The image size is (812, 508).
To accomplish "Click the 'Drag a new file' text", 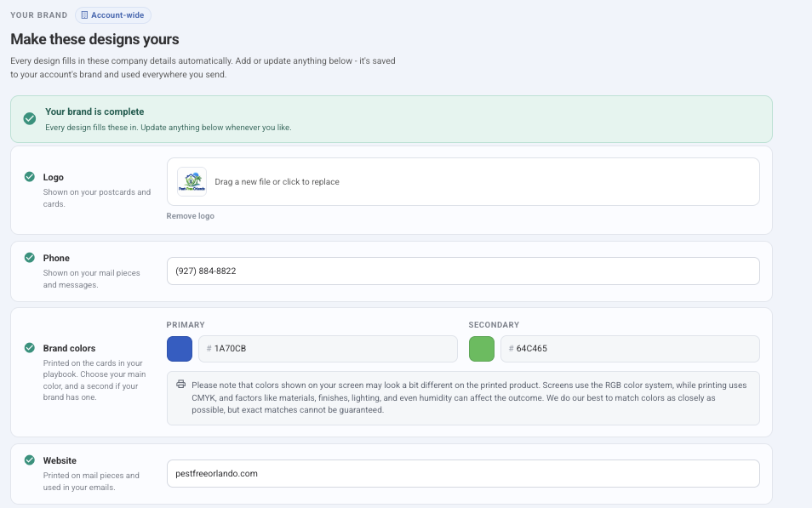I will point(277,182).
